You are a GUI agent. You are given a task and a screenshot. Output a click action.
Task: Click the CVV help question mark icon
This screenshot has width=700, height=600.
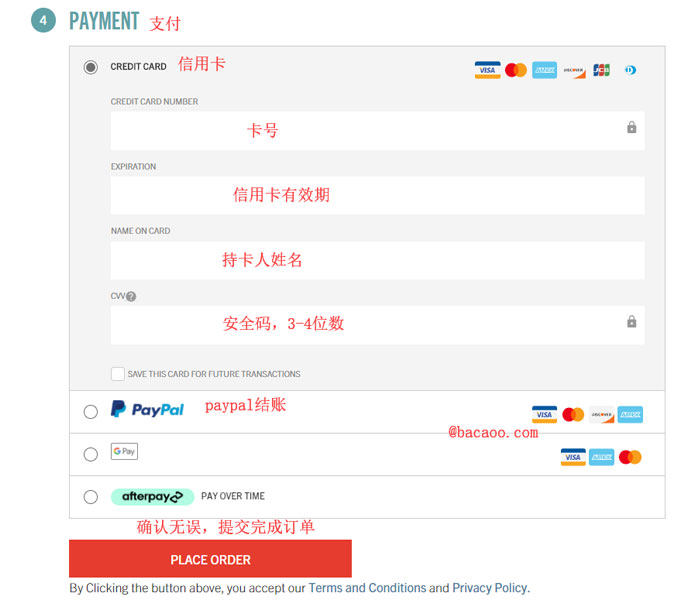point(131,296)
